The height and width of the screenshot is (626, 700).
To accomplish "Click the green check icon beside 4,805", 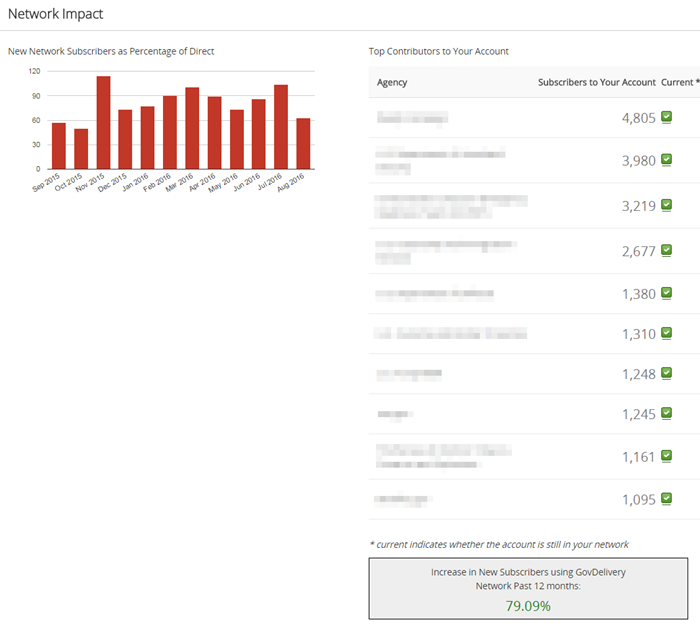I will pyautogui.click(x=666, y=117).
